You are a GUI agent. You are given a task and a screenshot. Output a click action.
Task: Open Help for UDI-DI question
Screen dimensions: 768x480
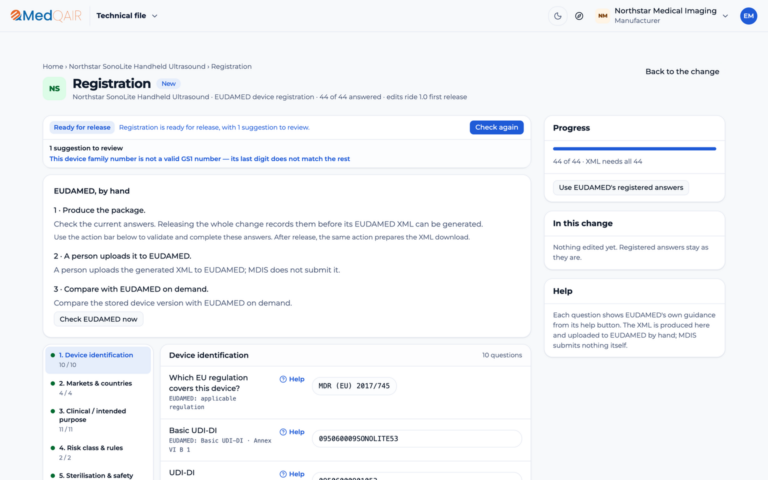(292, 474)
